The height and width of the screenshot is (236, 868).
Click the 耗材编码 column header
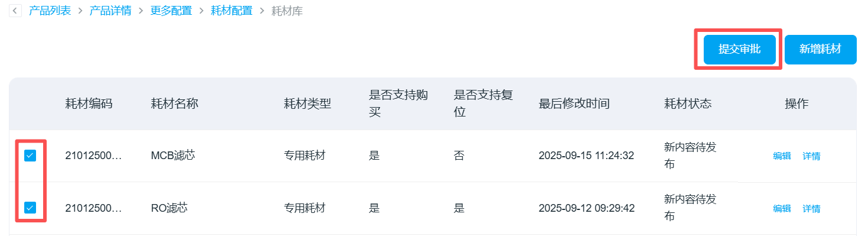(x=89, y=104)
